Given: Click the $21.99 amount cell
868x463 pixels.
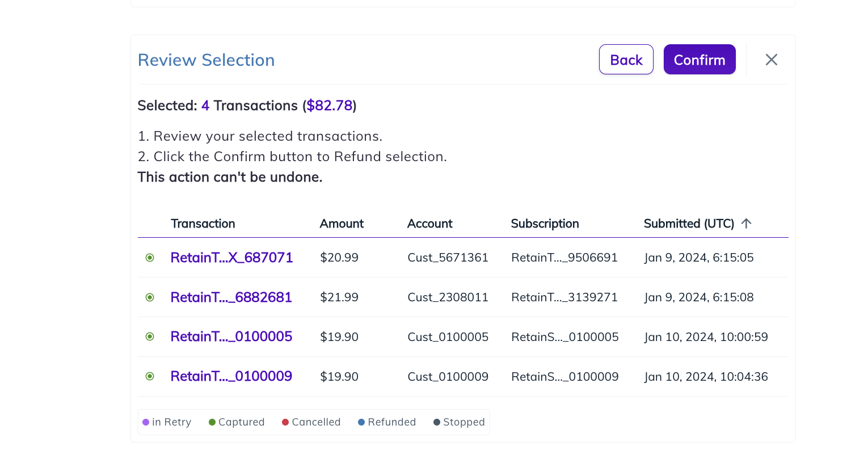Looking at the screenshot, I should tap(339, 297).
